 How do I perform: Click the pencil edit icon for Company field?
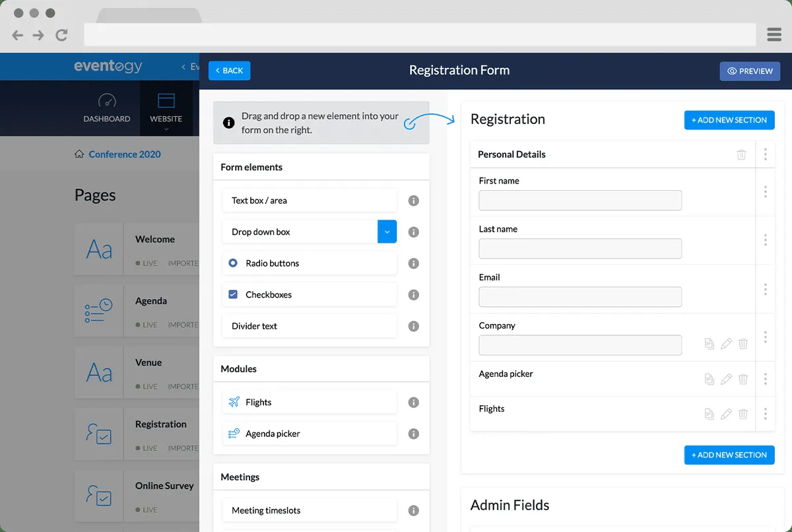coord(726,344)
